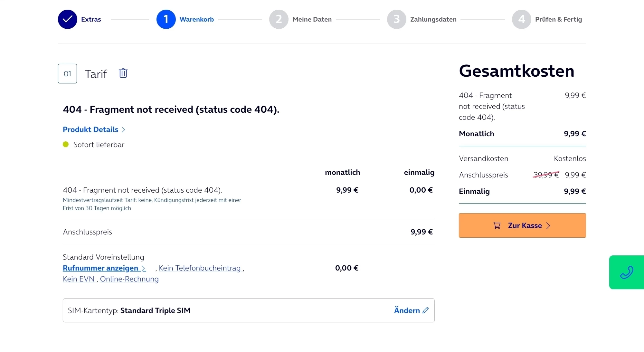Click the arrow chevron on Zur Kasse
Viewport: 644px width, 352px height.
click(548, 225)
